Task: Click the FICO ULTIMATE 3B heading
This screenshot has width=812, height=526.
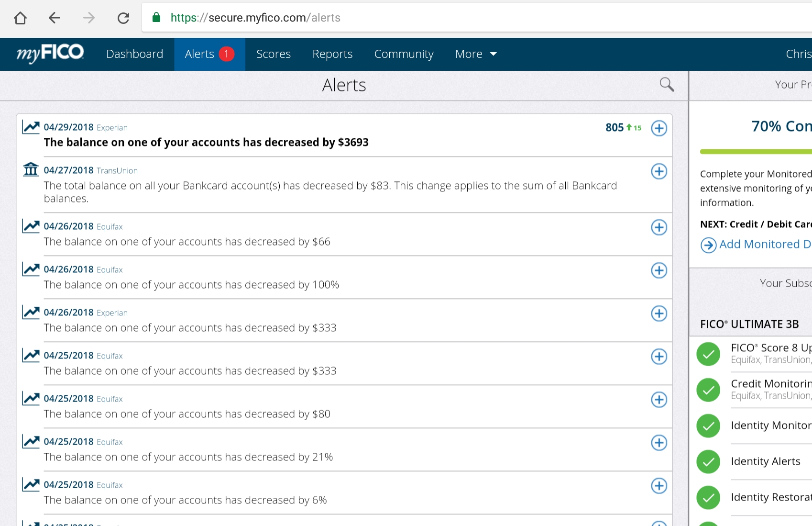Action: pos(749,324)
